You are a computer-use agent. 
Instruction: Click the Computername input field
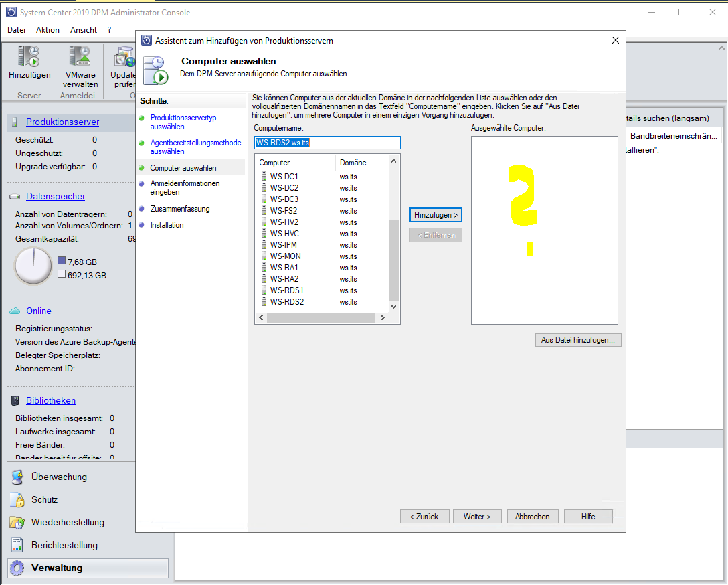[x=327, y=143]
